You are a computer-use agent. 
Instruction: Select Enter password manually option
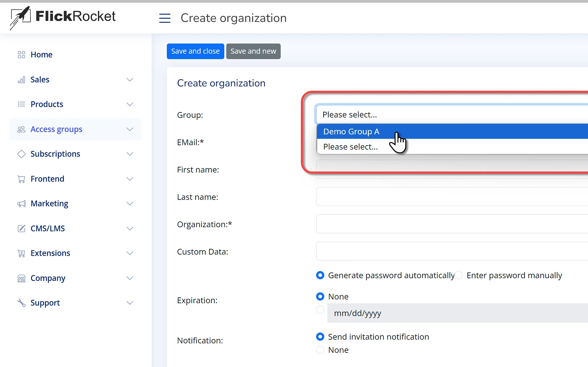(459, 276)
